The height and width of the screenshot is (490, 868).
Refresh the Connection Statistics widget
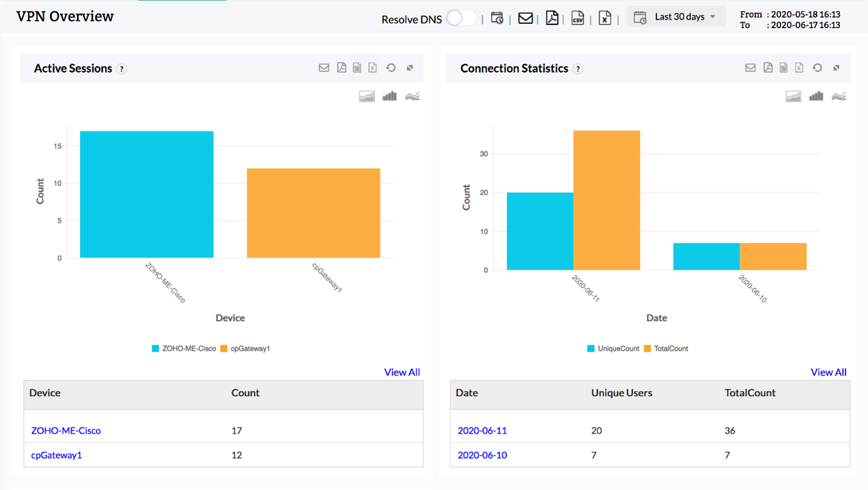[817, 68]
